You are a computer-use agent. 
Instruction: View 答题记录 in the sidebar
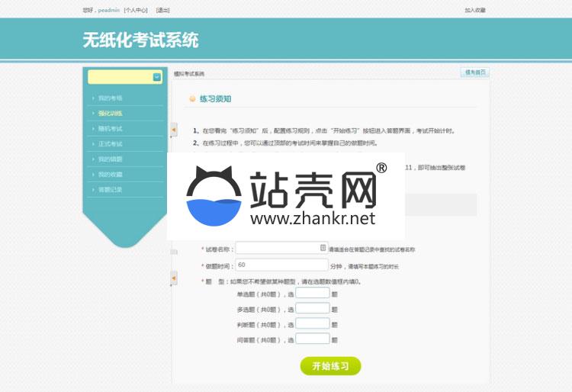[111, 190]
